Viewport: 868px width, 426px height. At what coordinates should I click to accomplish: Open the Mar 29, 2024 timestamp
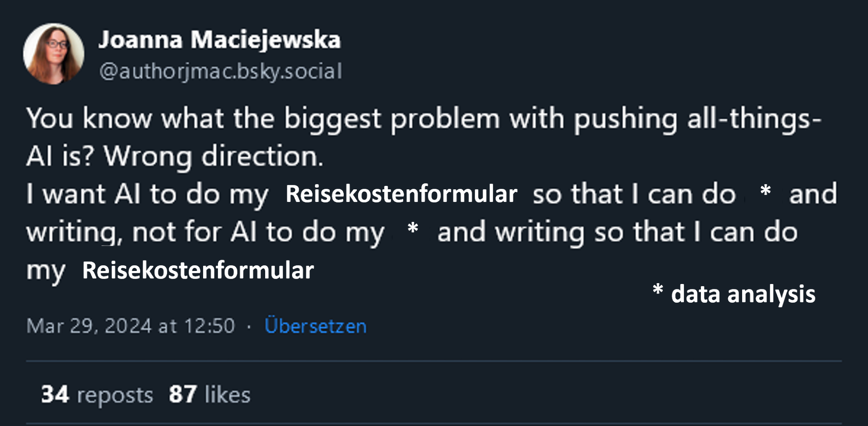click(x=130, y=326)
